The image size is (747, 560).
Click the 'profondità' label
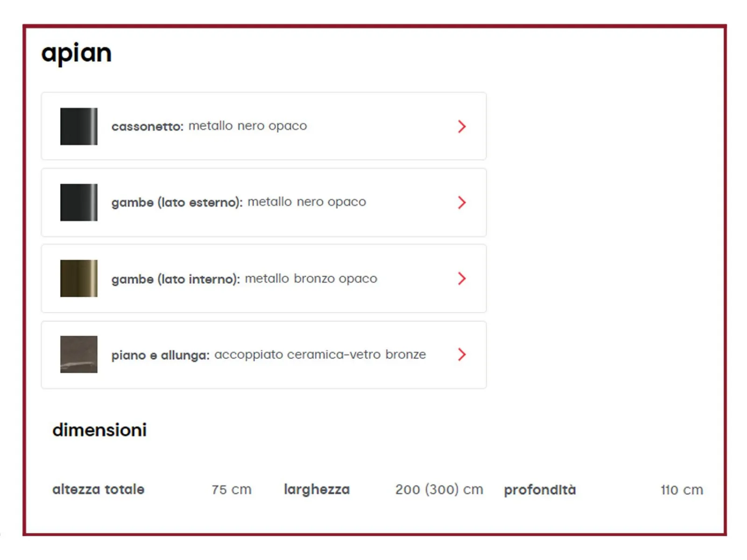pos(540,490)
